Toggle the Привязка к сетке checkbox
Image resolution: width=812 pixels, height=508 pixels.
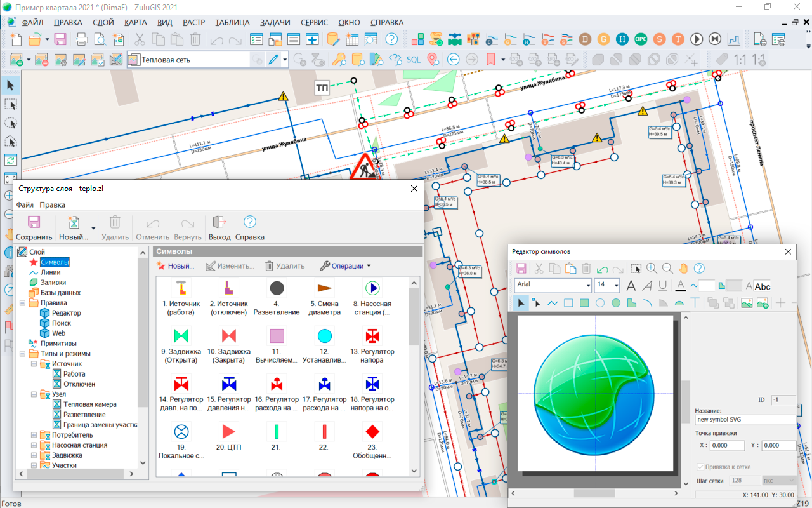coord(701,467)
